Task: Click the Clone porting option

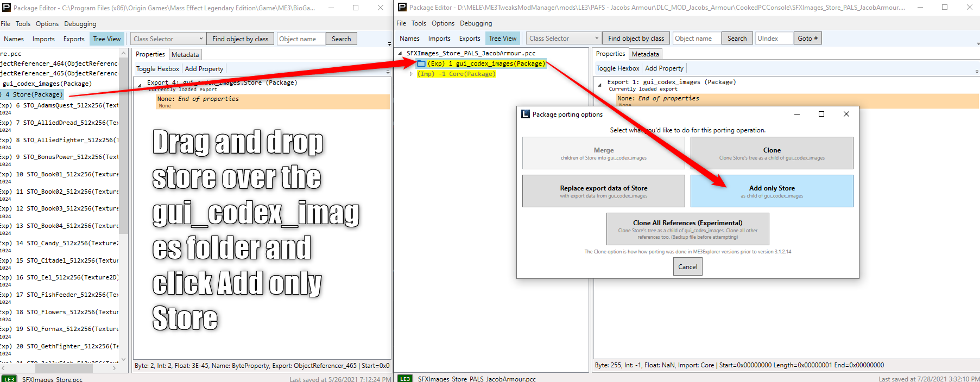Action: (x=772, y=153)
